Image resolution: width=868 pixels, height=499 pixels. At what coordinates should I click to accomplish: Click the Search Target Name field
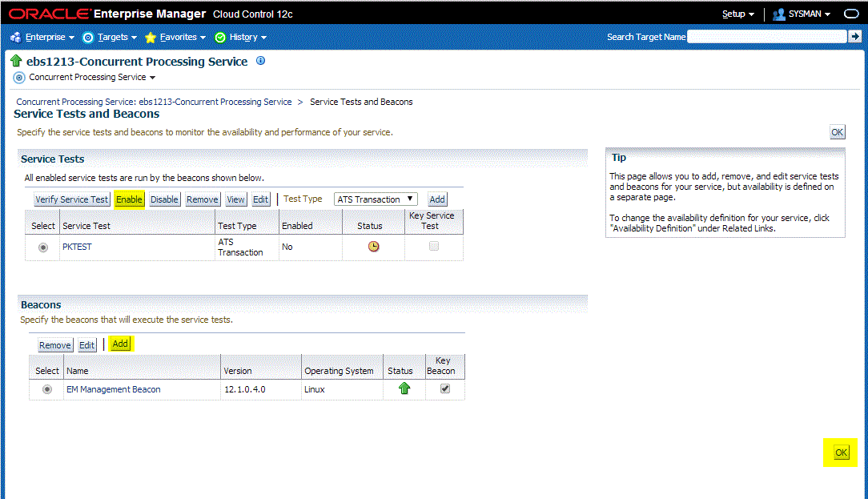(767, 37)
